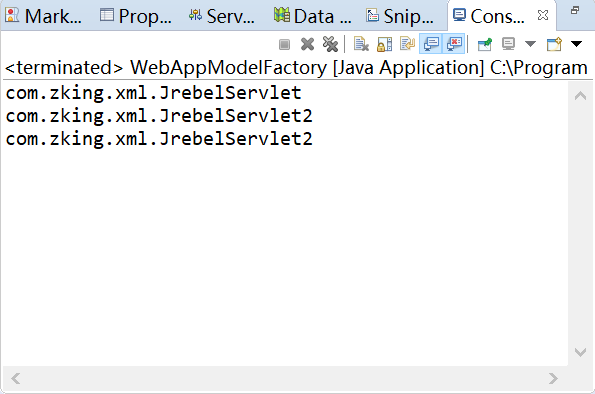Image resolution: width=595 pixels, height=394 pixels.
Task: Remove all terminated launches
Action: (x=330, y=44)
